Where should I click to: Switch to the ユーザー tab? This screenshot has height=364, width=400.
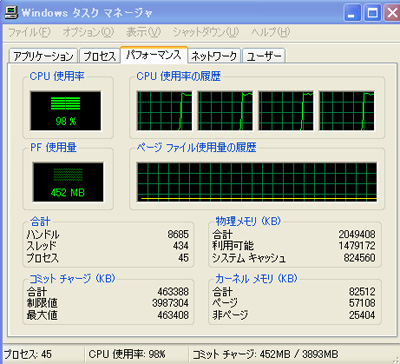264,56
